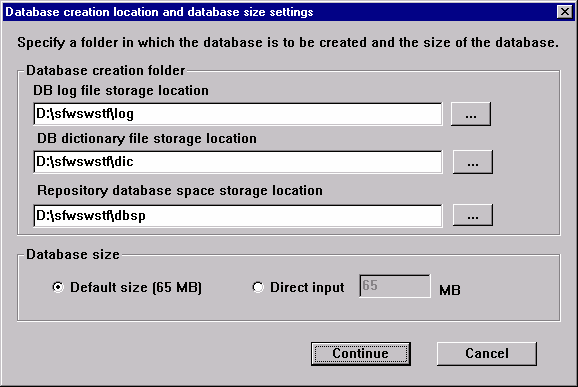Click the Database size group heading
The image size is (578, 387).
73,255
